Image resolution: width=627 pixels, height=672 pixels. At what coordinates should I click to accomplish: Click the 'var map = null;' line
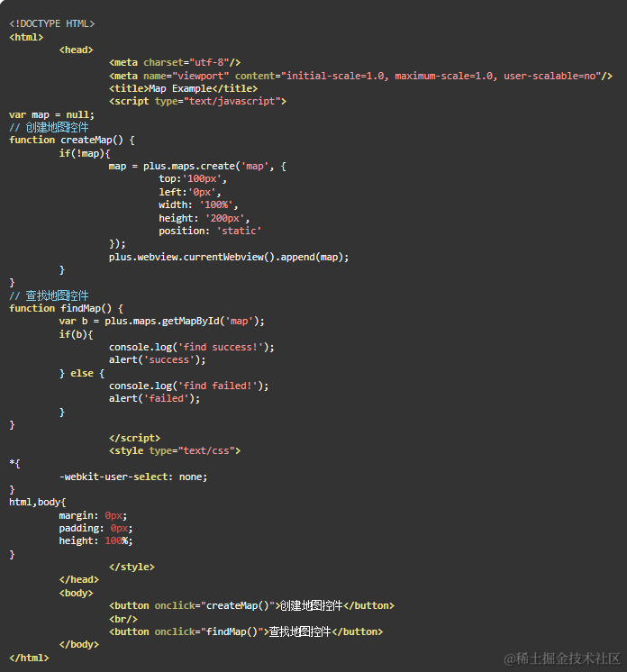point(52,115)
